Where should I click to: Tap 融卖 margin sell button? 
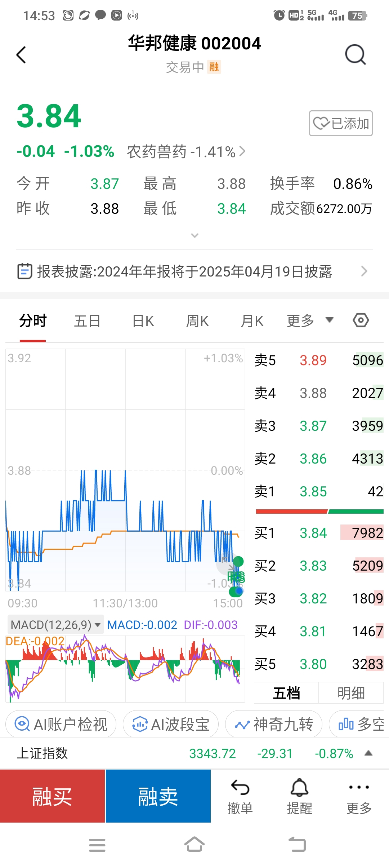pos(158,796)
